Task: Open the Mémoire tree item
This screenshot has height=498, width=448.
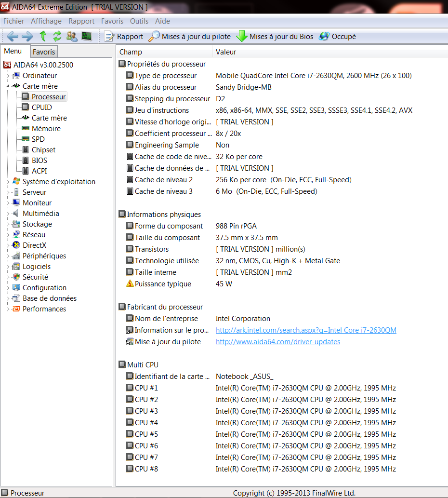Action: pos(46,129)
